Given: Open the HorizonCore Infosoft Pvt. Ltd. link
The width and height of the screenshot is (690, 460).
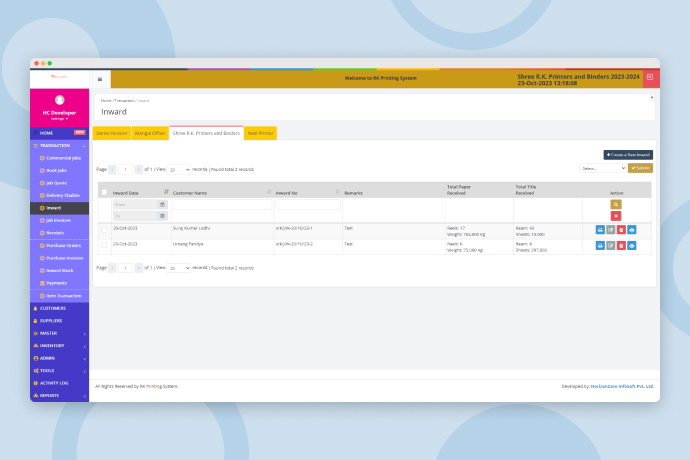Looking at the screenshot, I should click(x=622, y=386).
